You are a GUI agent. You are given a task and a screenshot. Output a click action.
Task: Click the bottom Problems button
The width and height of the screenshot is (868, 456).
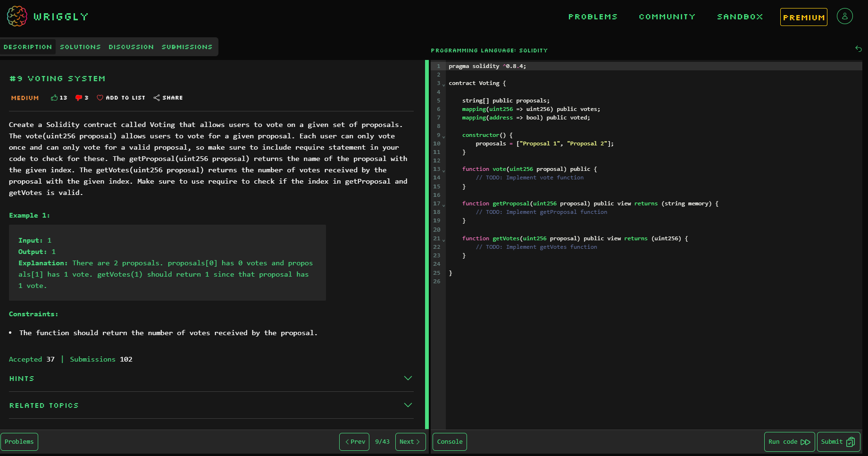tap(19, 442)
